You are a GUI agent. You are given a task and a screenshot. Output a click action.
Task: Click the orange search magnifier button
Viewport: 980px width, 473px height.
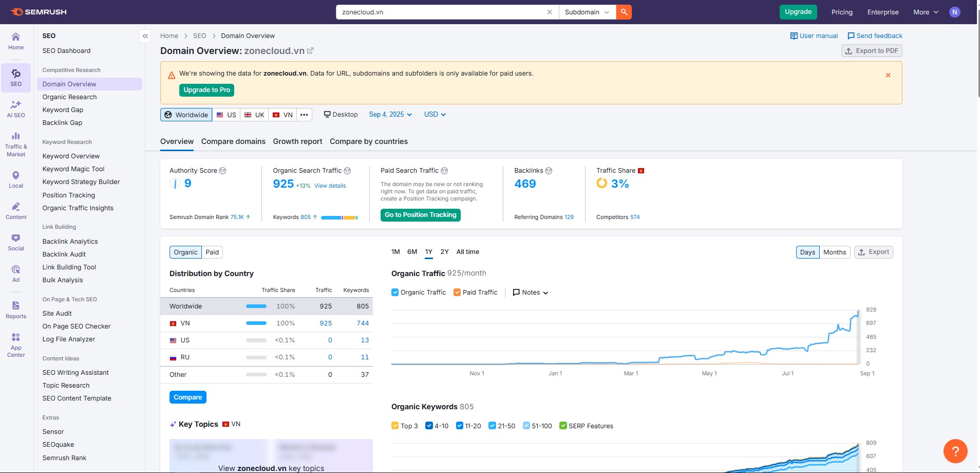[624, 12]
